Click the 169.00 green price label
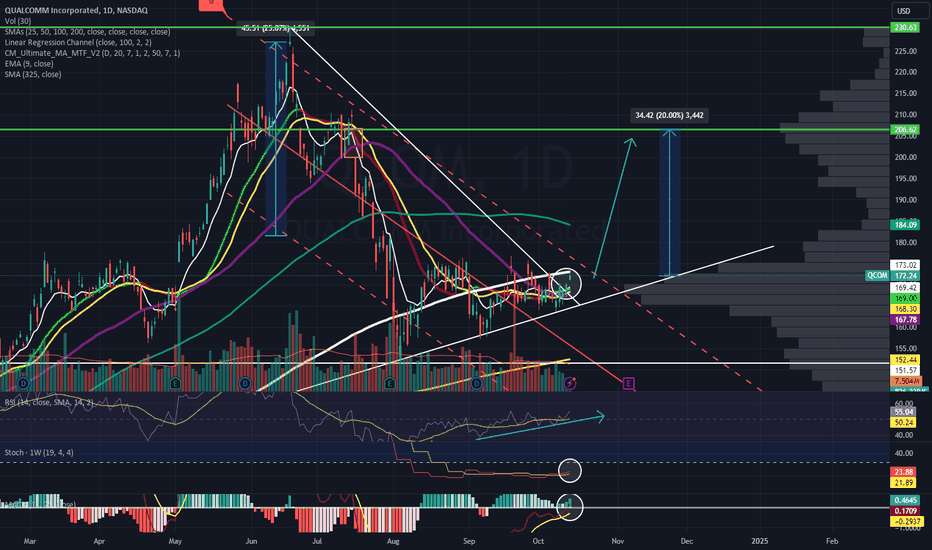Viewport: 932px width, 550px height. coord(905,298)
